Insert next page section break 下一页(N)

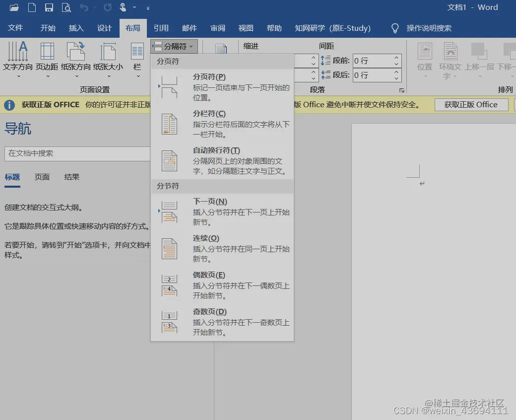point(222,212)
